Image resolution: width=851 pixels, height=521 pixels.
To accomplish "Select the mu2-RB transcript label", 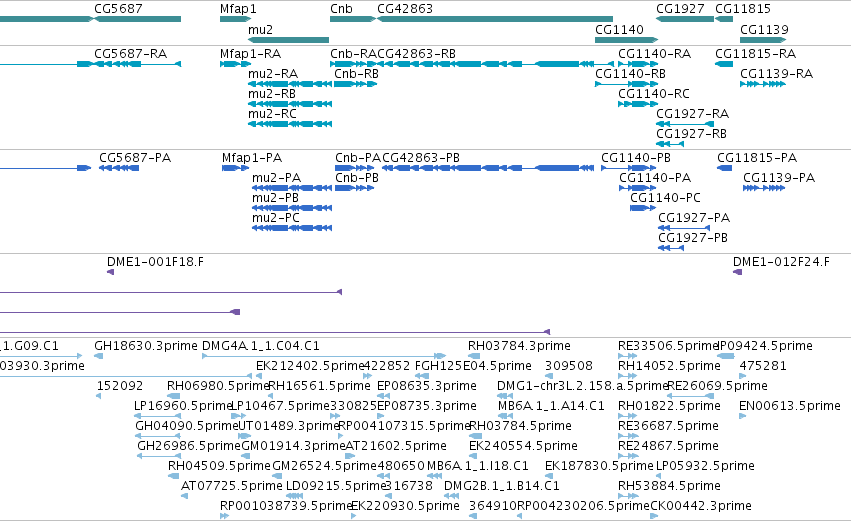I will (x=272, y=94).
